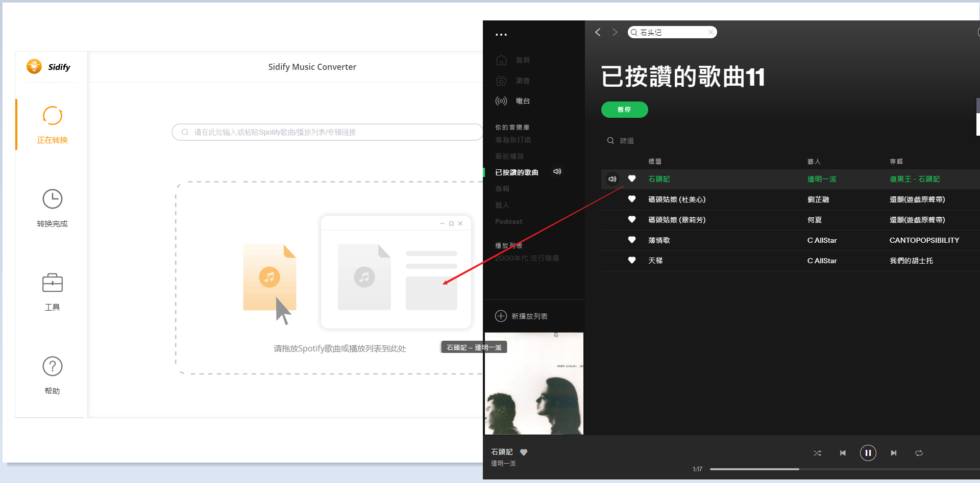The image size is (980, 483).
Task: Open the Converted history tab in Sidify
Action: (x=52, y=208)
